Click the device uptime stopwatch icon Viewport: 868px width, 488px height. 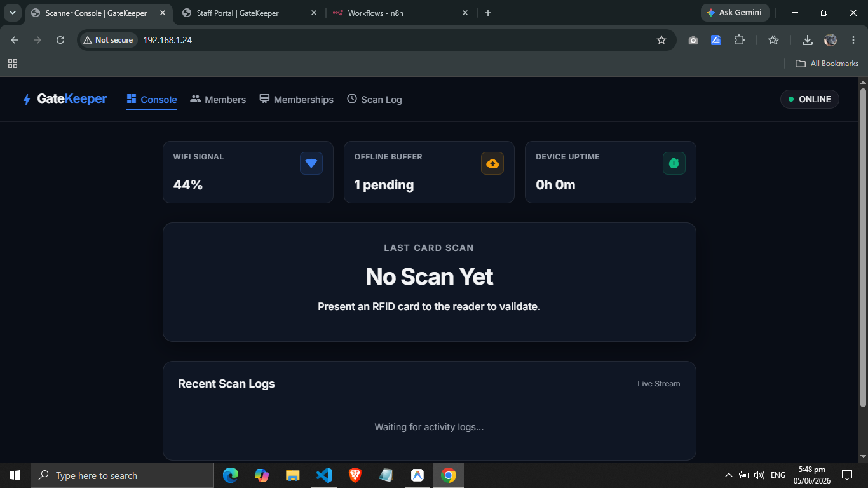pos(674,163)
